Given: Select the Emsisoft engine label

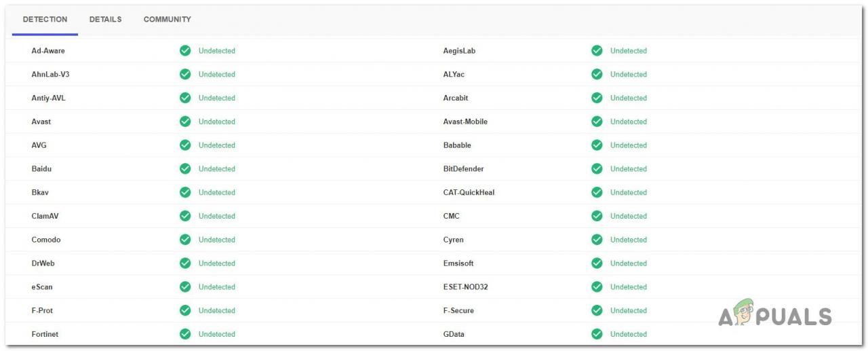Looking at the screenshot, I should [x=458, y=263].
